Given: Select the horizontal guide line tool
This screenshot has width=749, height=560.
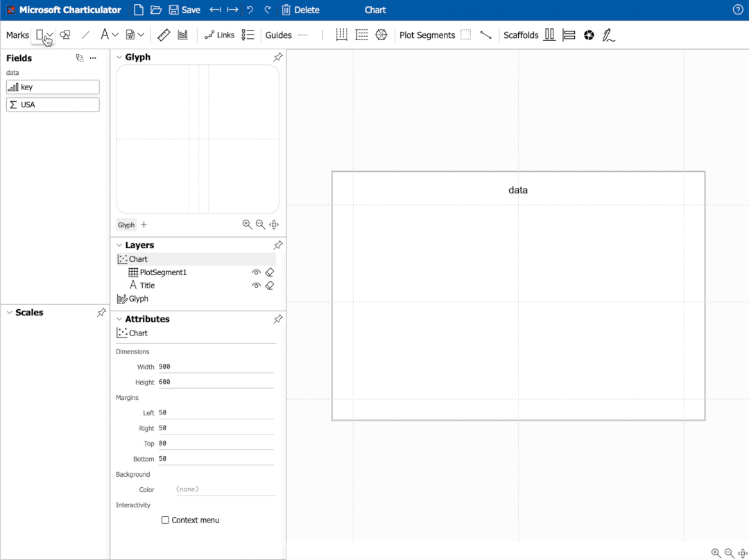Looking at the screenshot, I should point(303,35).
